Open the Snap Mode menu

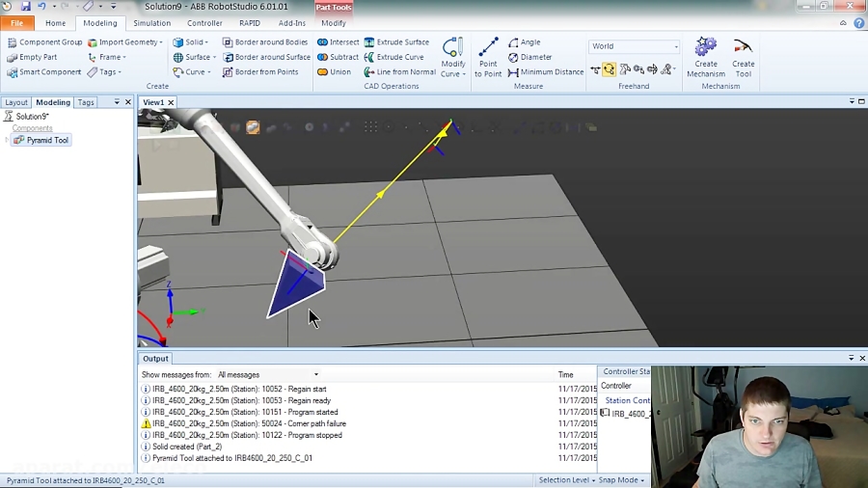[621, 480]
